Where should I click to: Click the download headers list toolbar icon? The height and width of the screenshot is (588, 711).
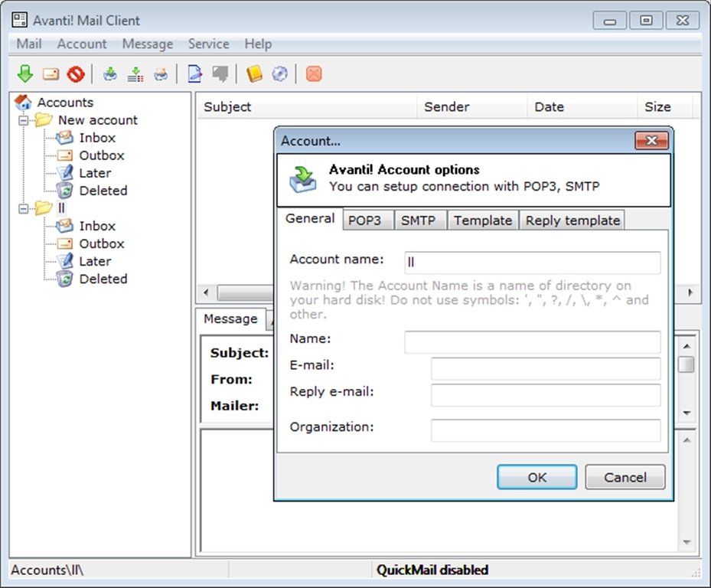[x=135, y=74]
